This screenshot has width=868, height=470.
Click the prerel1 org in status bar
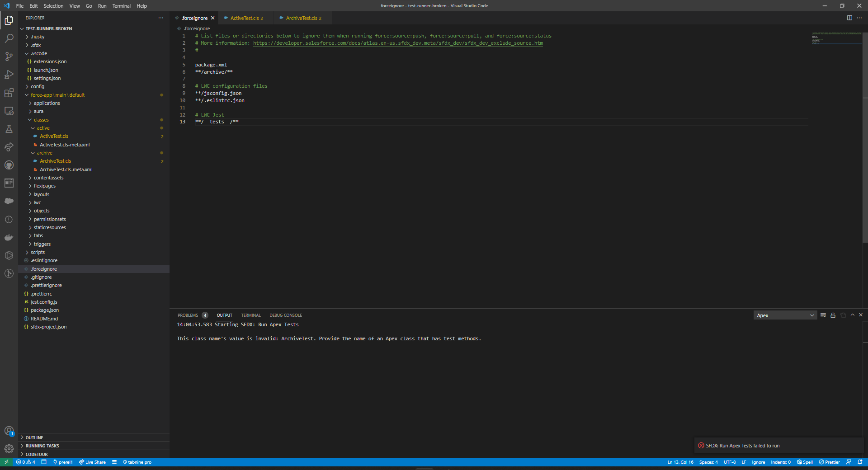[x=63, y=462]
